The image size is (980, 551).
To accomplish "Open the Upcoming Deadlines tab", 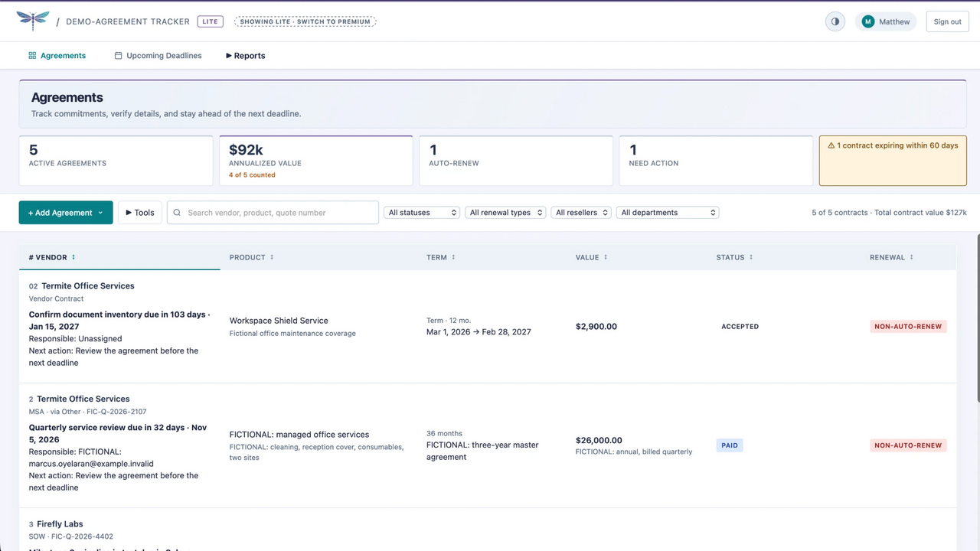I will coord(158,56).
